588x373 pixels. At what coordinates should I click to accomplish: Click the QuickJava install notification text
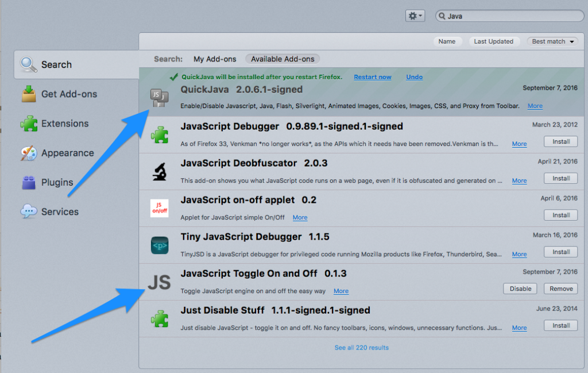click(262, 77)
